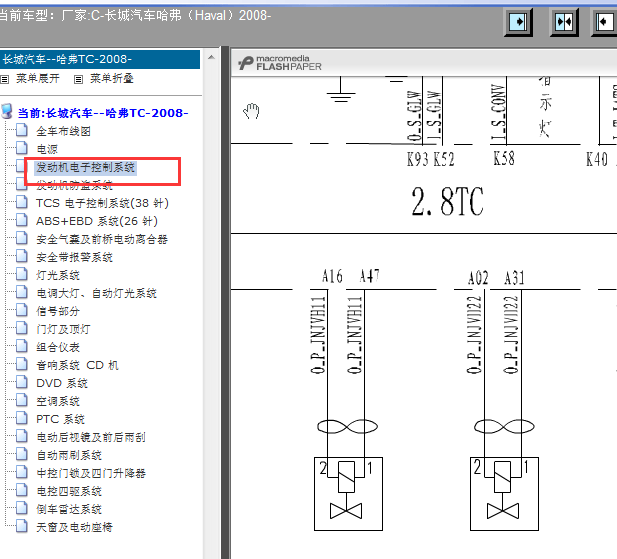
Task: Open ABS+EBD 系统(26 针)
Action: tap(97, 221)
